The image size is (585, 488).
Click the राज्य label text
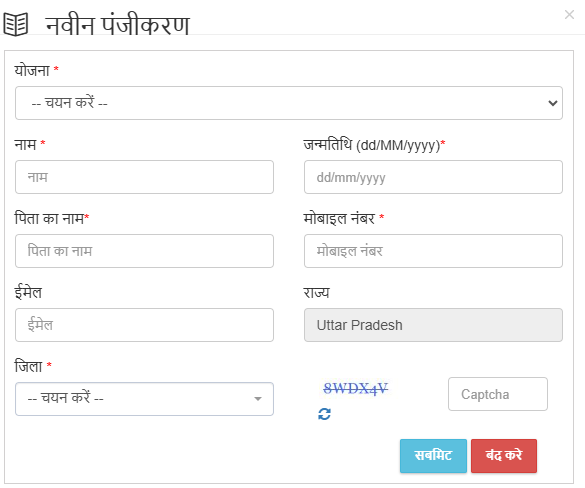316,293
